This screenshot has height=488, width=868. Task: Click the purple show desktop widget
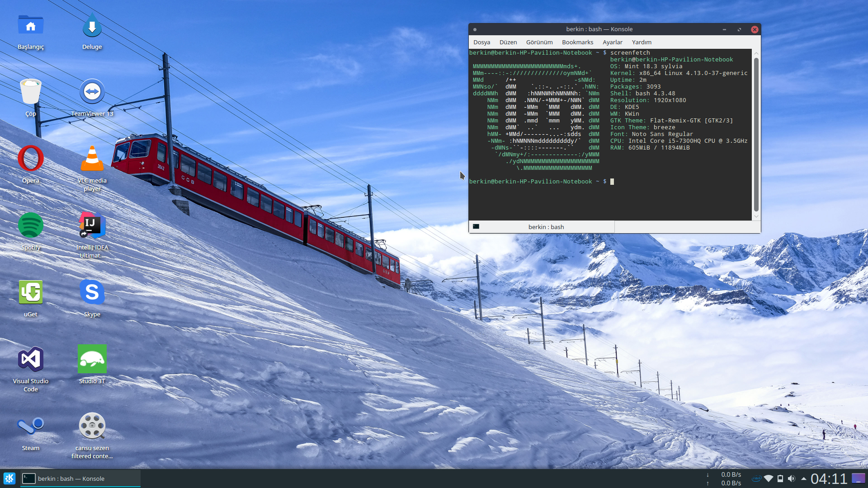click(x=859, y=479)
